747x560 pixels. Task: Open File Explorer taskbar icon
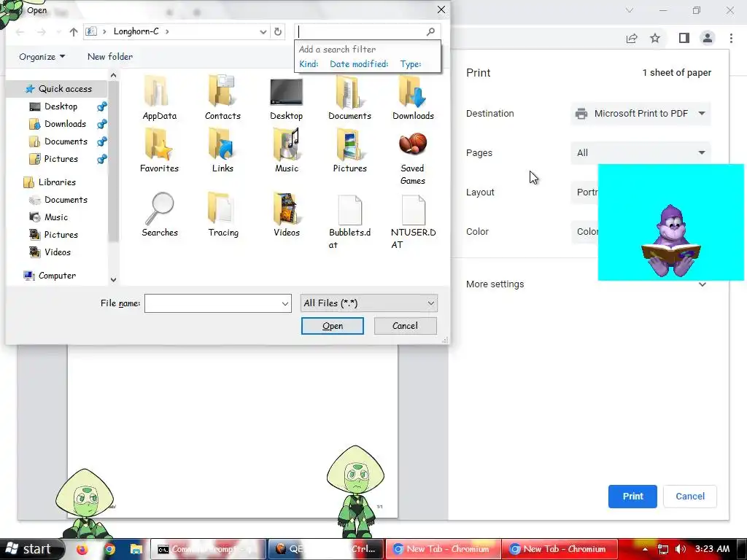click(x=136, y=549)
